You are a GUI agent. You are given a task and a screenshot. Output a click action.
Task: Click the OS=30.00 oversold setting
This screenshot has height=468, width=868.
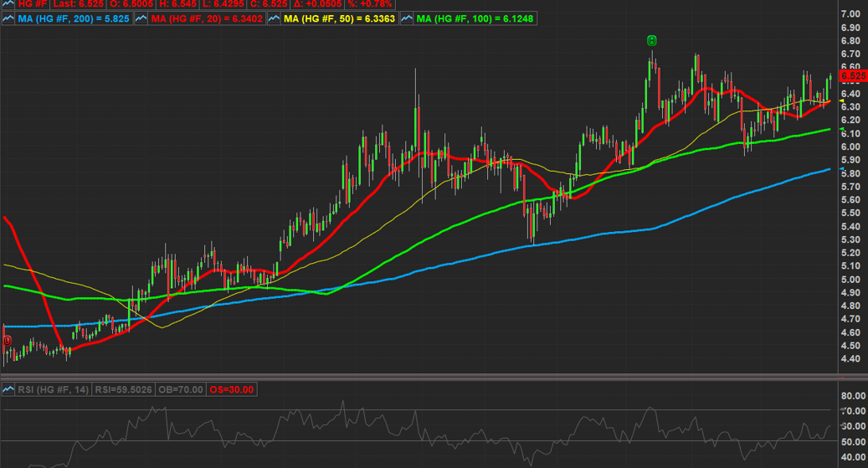tap(231, 390)
